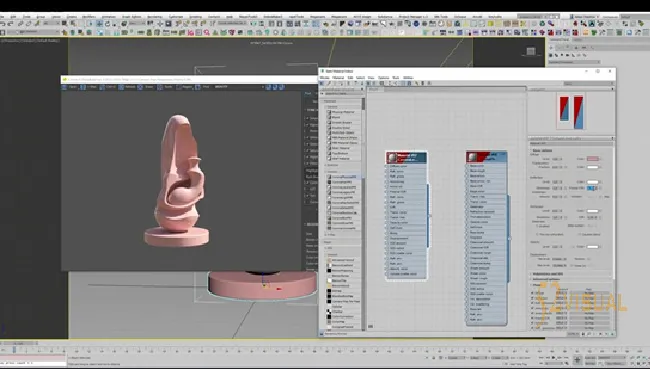Select the highlighted CoronaPhysicalMtl entry
The height and width of the screenshot is (369, 650).
tap(344, 177)
